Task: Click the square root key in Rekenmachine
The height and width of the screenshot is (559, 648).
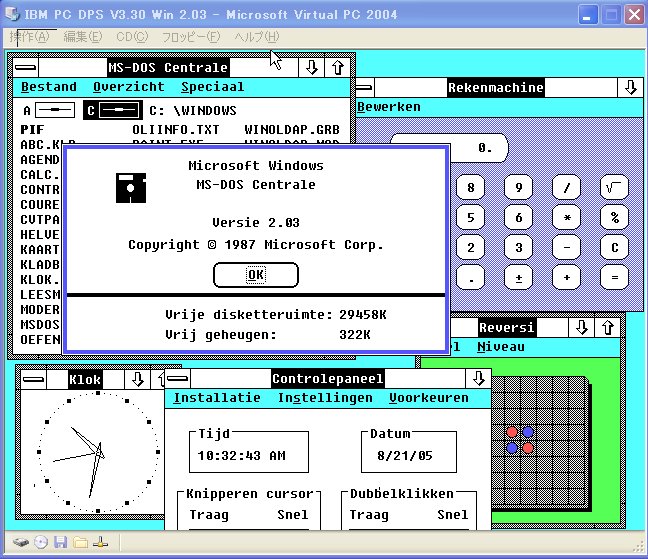Action: click(615, 188)
